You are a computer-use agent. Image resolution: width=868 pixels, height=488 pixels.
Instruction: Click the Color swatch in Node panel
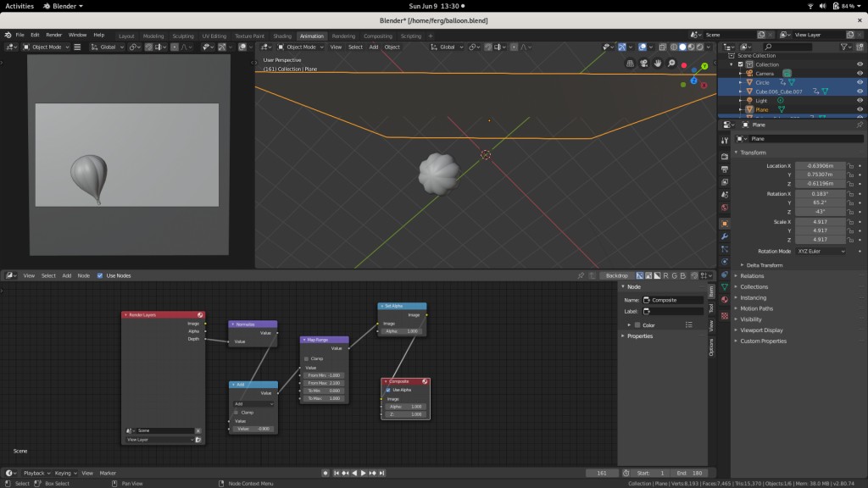click(637, 325)
